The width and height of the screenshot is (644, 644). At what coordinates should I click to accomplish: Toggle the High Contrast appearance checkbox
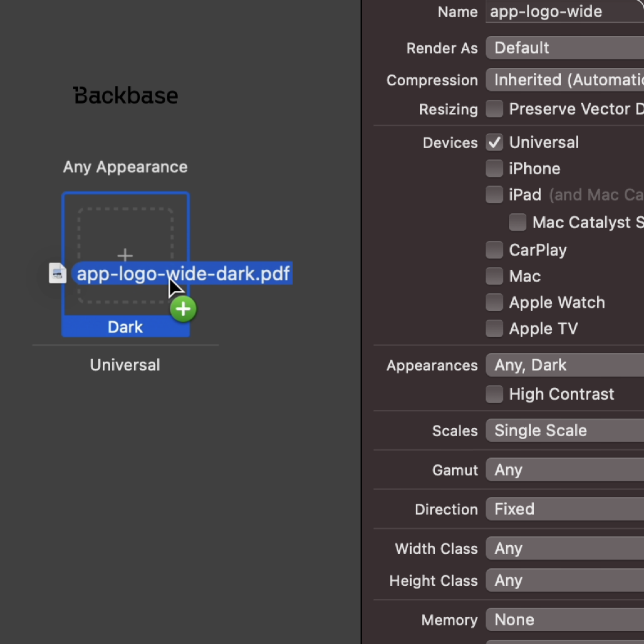click(x=494, y=394)
